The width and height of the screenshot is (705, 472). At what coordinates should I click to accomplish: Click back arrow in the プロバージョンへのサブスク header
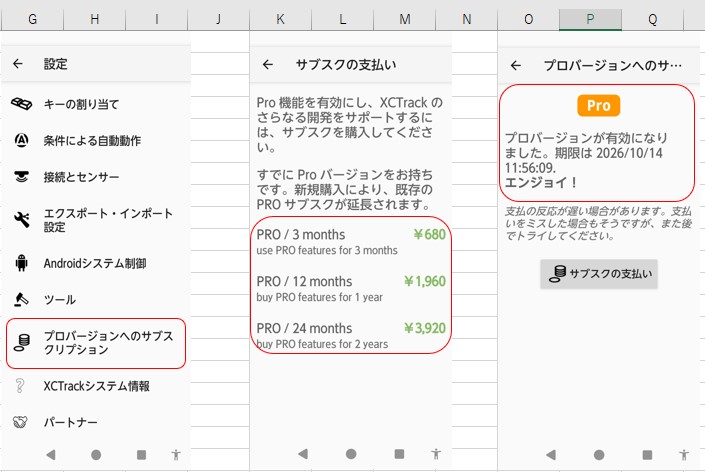point(515,65)
